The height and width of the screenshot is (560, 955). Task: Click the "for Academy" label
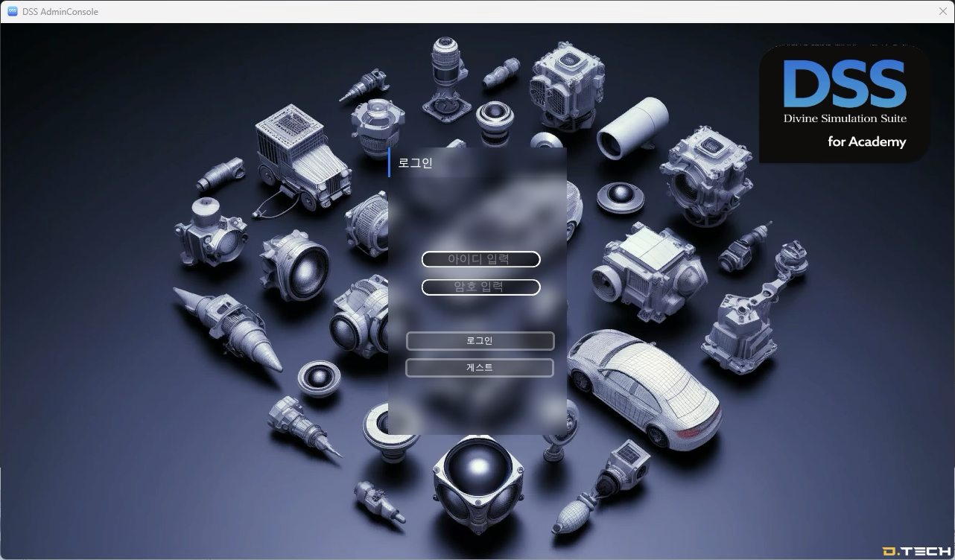[866, 141]
